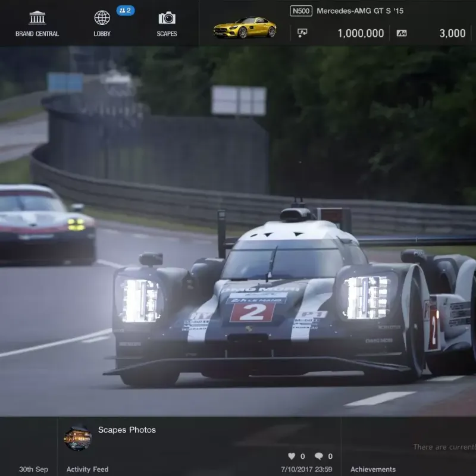
Task: Switch to the Achievements section
Action: (373, 469)
